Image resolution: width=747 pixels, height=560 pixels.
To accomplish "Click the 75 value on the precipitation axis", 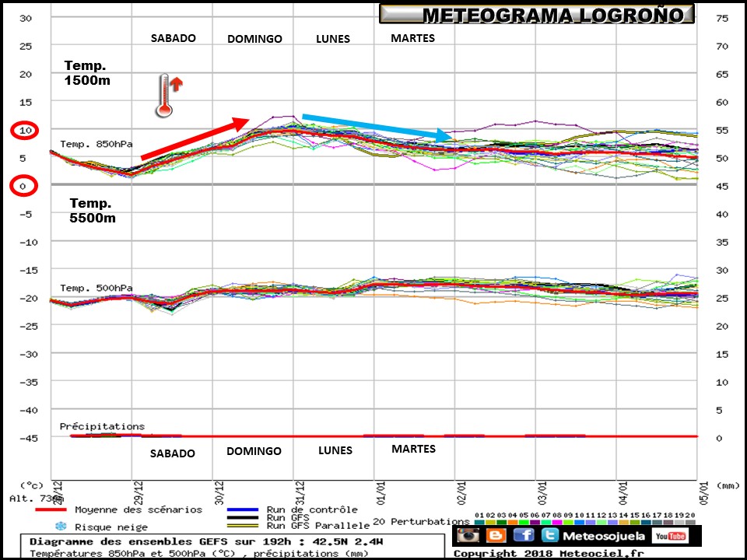I will [x=722, y=19].
